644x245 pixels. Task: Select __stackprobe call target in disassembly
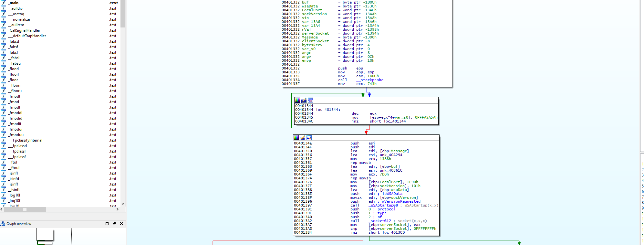370,80
